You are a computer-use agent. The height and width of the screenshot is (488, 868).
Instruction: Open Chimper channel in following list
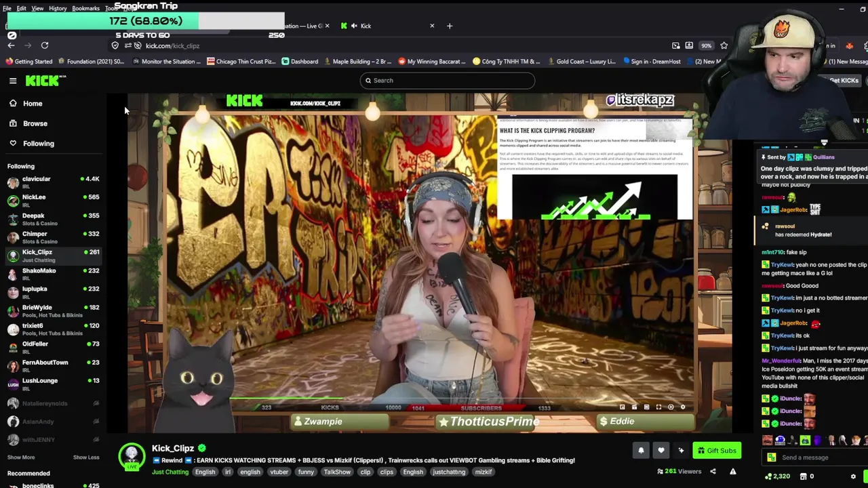coord(53,237)
